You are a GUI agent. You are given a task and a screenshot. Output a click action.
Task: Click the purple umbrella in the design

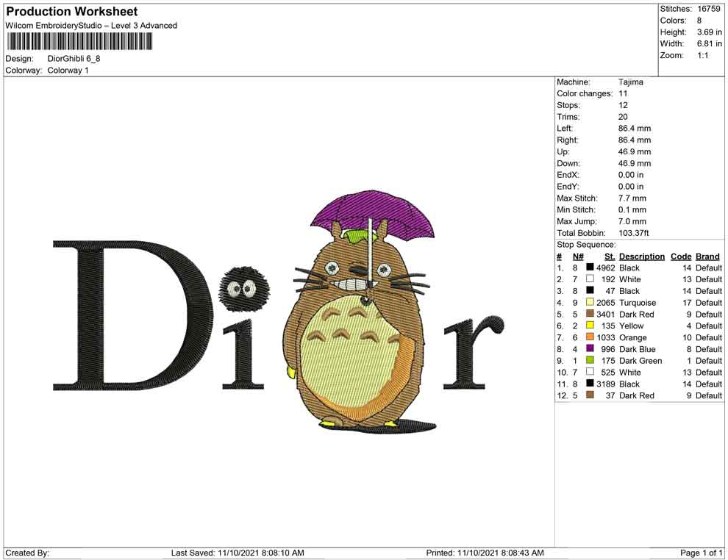coord(373,216)
